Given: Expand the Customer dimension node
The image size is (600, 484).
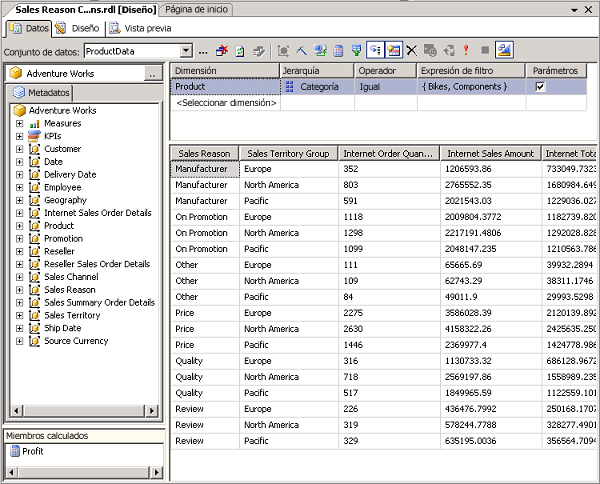Looking at the screenshot, I should [19, 149].
